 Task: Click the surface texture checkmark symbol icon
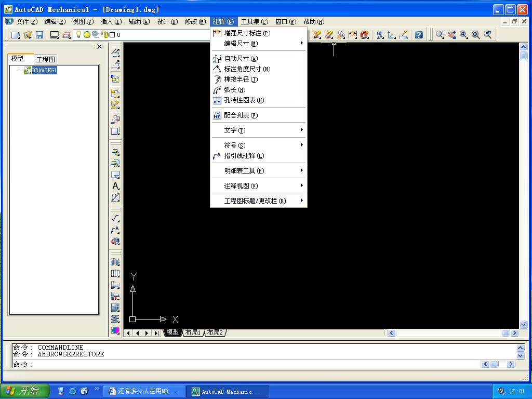pos(115,219)
